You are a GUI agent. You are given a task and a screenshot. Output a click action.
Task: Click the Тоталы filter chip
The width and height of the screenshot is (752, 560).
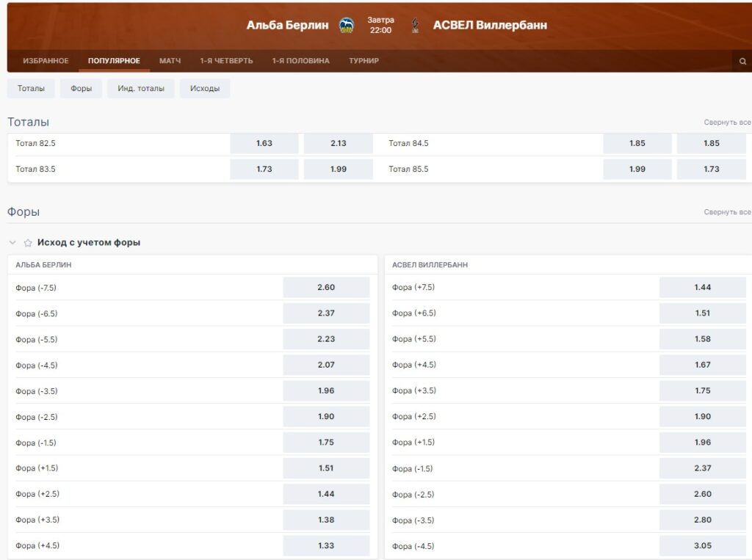[31, 88]
